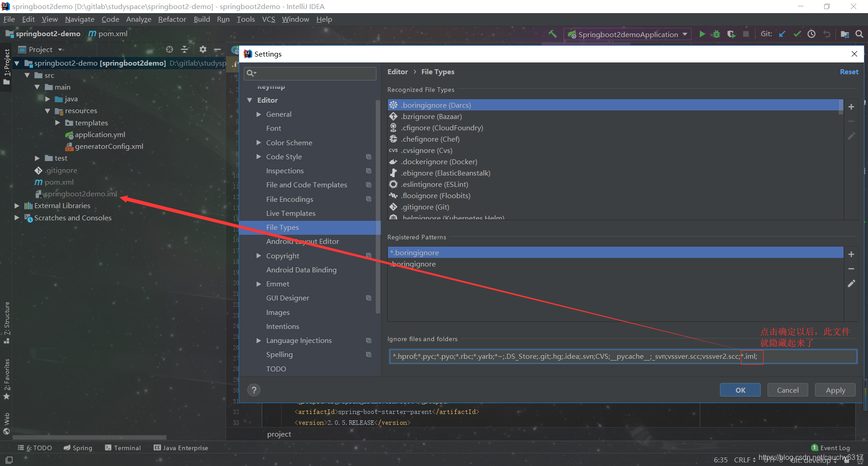868x466 pixels.
Task: Expand the Language Injections node
Action: pos(259,340)
